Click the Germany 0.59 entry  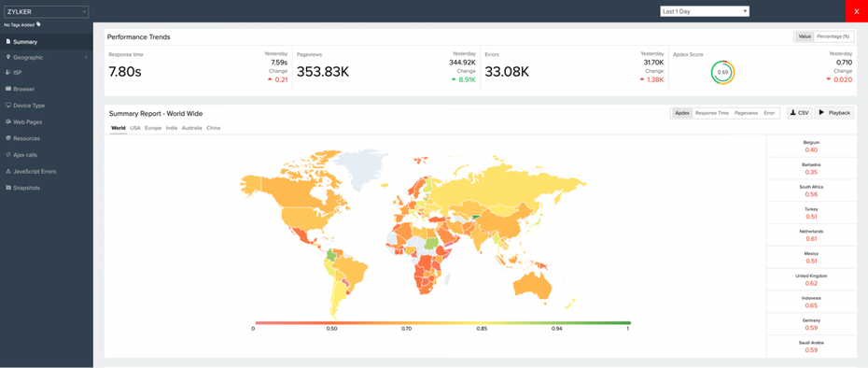point(812,324)
